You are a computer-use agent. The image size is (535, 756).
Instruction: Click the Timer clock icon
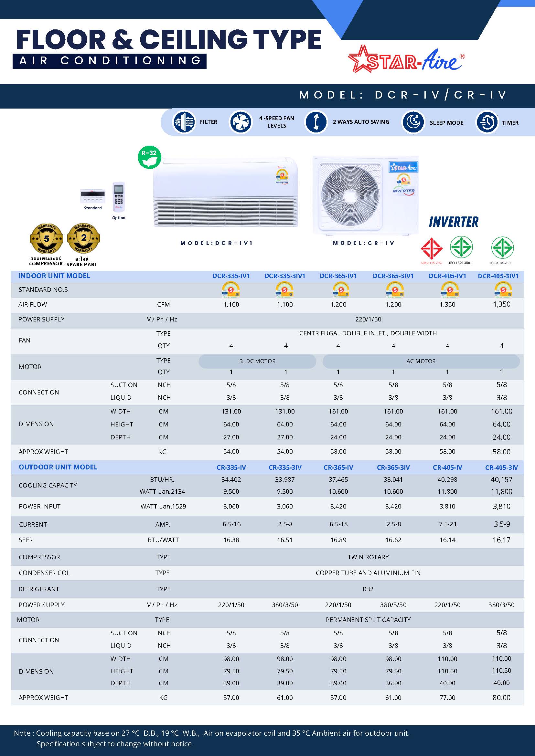click(487, 122)
